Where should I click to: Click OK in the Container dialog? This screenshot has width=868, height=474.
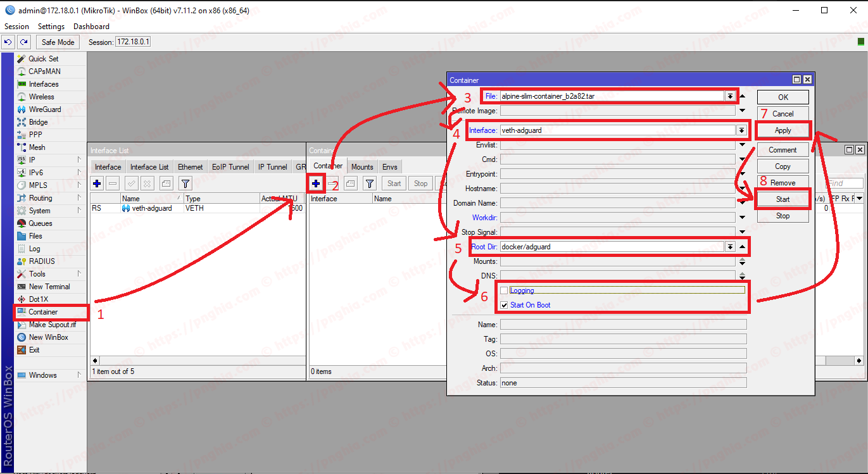783,97
